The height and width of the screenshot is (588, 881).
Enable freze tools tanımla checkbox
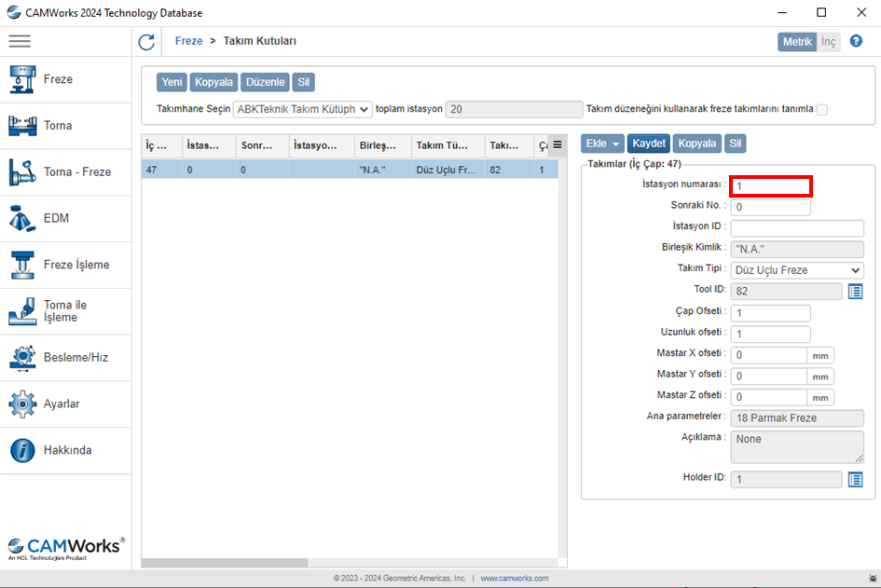pos(821,110)
